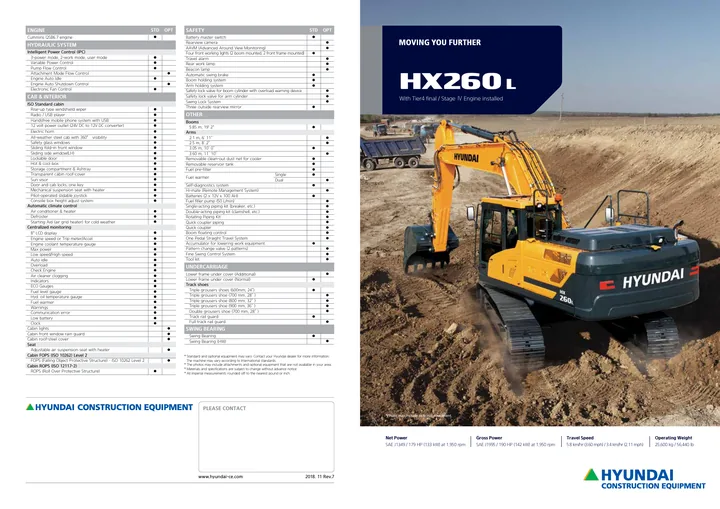Click the 'Radio / USB player' row
This screenshot has width=720, height=509.
pos(101,115)
